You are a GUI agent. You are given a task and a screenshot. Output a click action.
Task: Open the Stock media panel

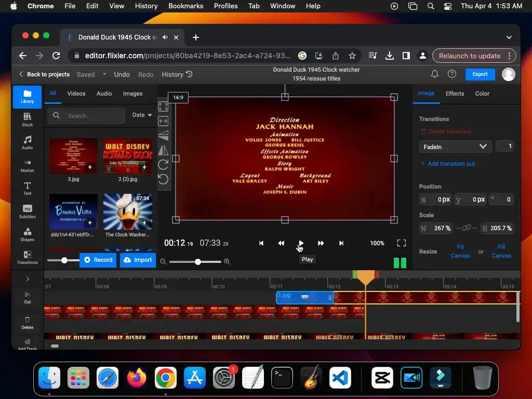tap(27, 119)
